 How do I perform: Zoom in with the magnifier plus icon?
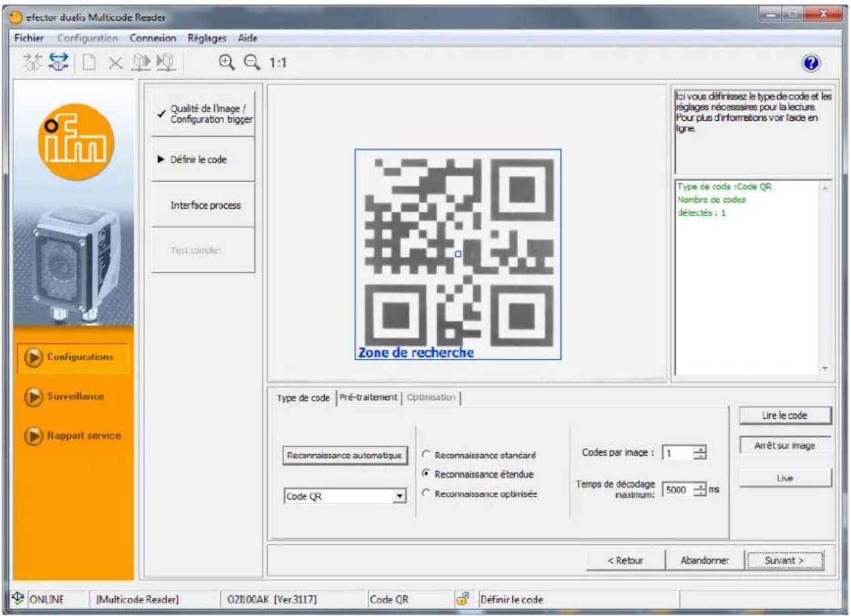[x=227, y=62]
